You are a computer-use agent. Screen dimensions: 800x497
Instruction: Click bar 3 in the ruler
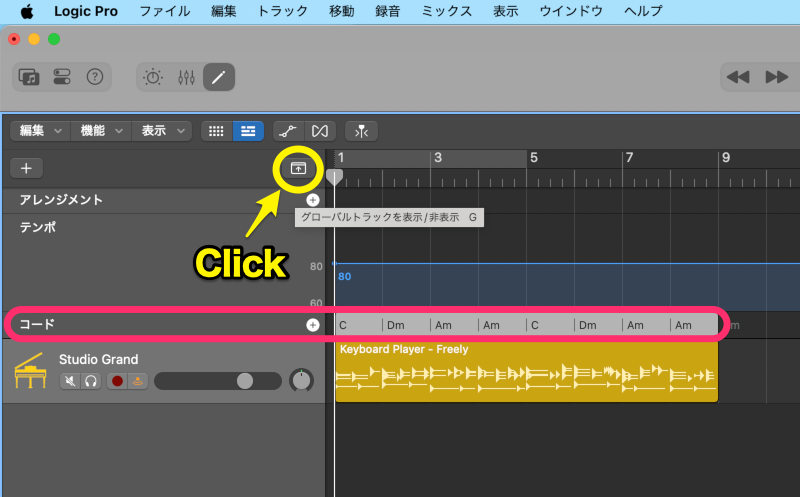point(438,158)
